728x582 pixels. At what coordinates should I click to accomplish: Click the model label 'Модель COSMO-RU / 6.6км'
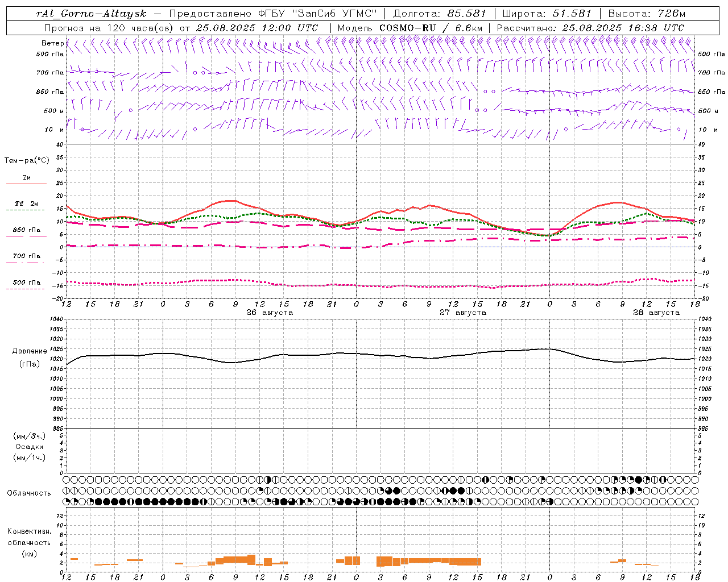point(410,28)
